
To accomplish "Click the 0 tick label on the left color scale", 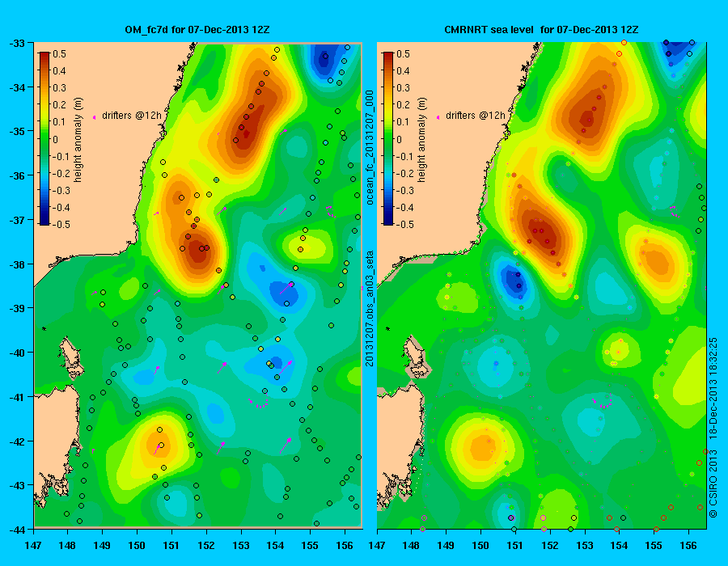I will (56, 139).
